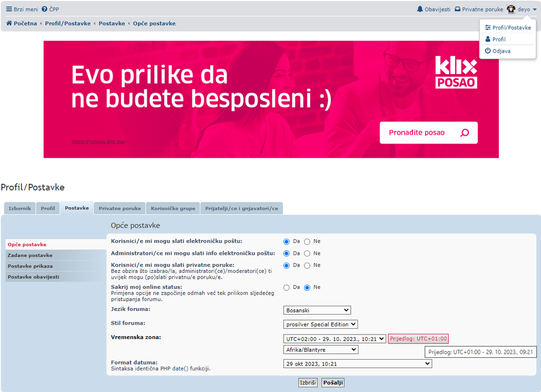Select Ne for private messages
541x392 pixels.
point(307,266)
